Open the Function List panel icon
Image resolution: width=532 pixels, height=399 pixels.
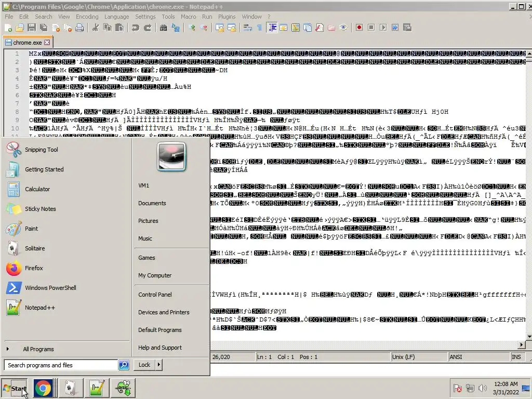tap(320, 28)
